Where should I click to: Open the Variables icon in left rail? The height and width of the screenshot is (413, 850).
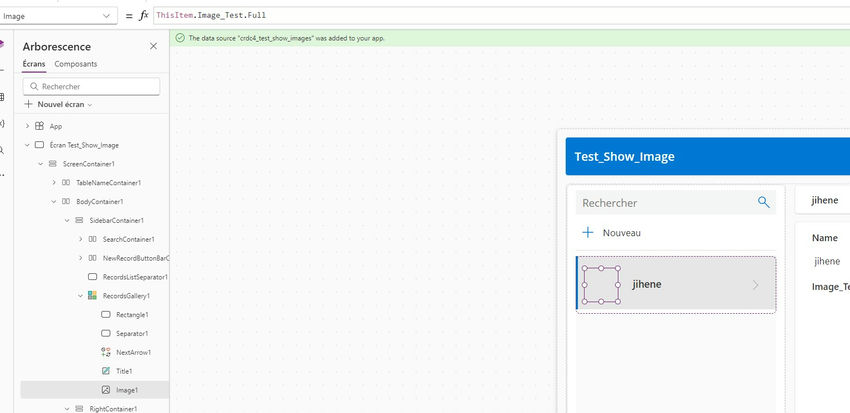tap(2, 124)
